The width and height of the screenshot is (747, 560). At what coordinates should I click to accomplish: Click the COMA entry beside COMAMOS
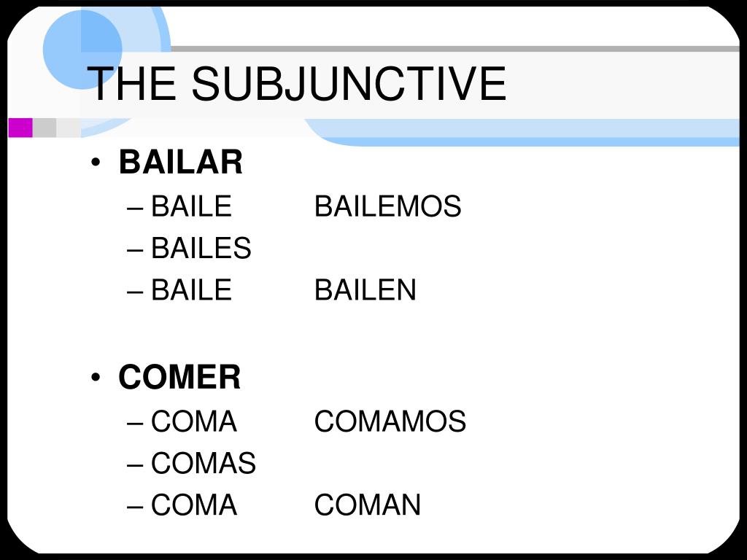[x=194, y=421]
